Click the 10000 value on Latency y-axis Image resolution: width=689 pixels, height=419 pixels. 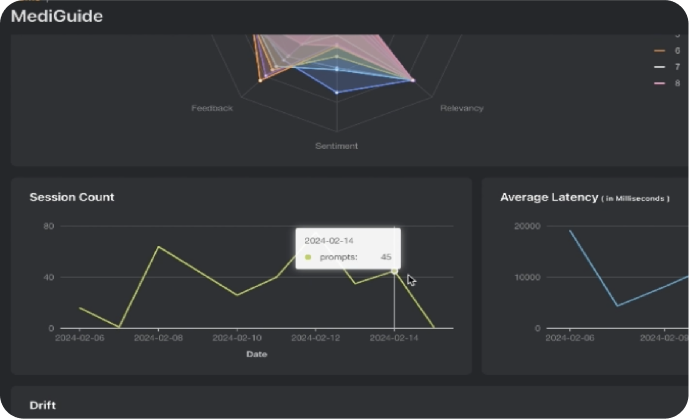click(x=527, y=277)
